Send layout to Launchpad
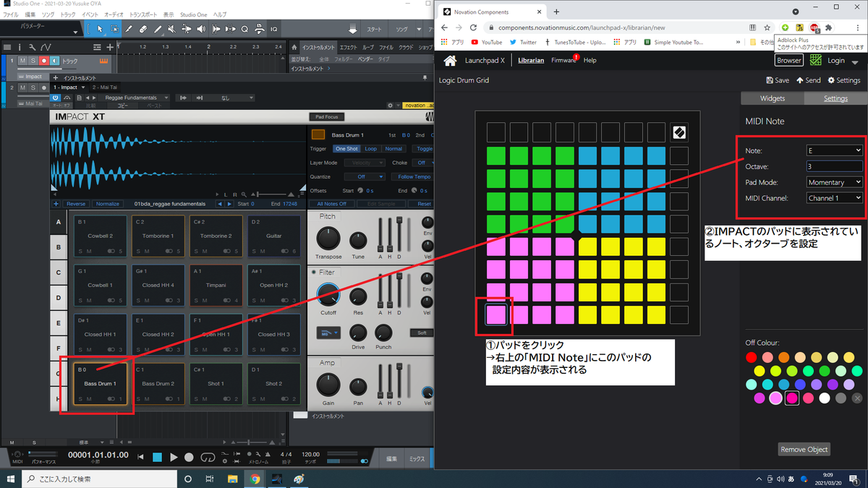 tap(809, 80)
